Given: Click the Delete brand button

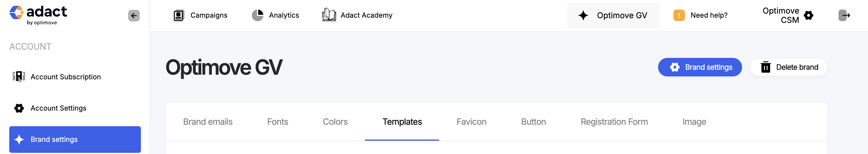Looking at the screenshot, I should 788,67.
